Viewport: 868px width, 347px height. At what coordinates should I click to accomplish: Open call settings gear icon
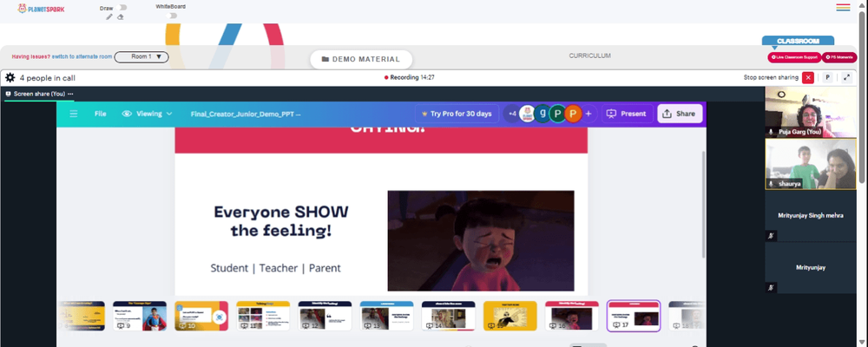(10, 77)
